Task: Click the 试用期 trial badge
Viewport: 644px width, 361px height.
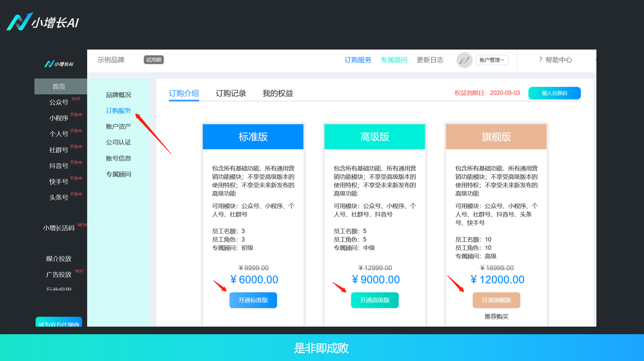Action: [154, 60]
